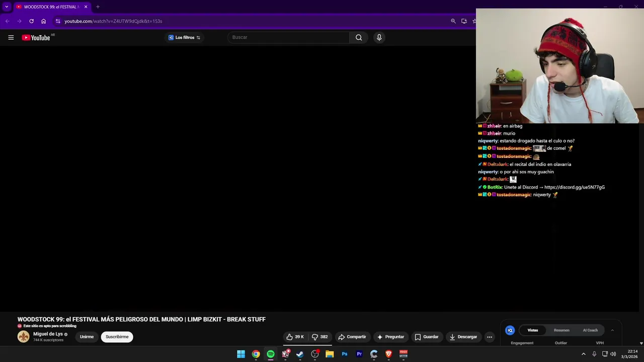Open Brave browser from the taskbar

388,354
